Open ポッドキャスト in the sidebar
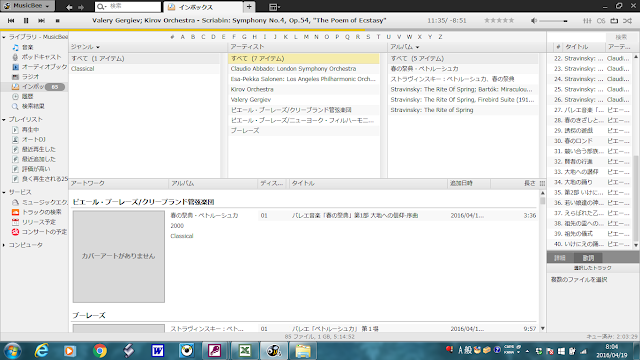Image resolution: width=640 pixels, height=360 pixels. point(41,57)
